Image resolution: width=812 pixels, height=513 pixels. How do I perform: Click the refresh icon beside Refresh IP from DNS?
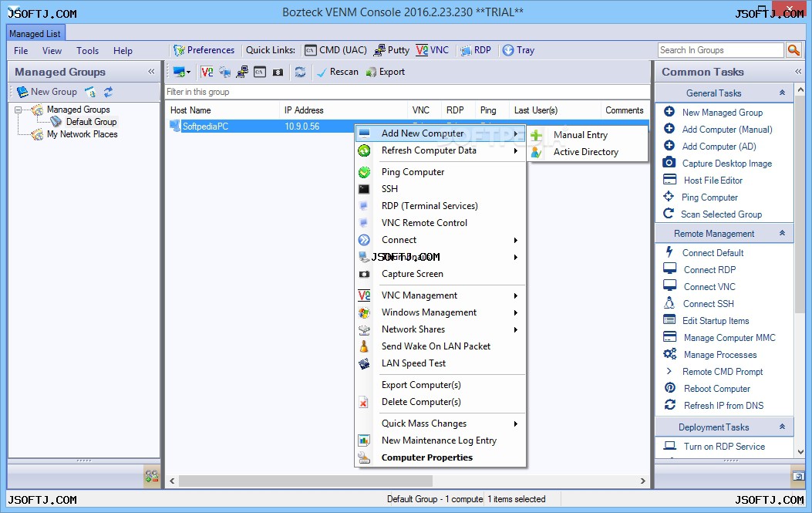669,405
